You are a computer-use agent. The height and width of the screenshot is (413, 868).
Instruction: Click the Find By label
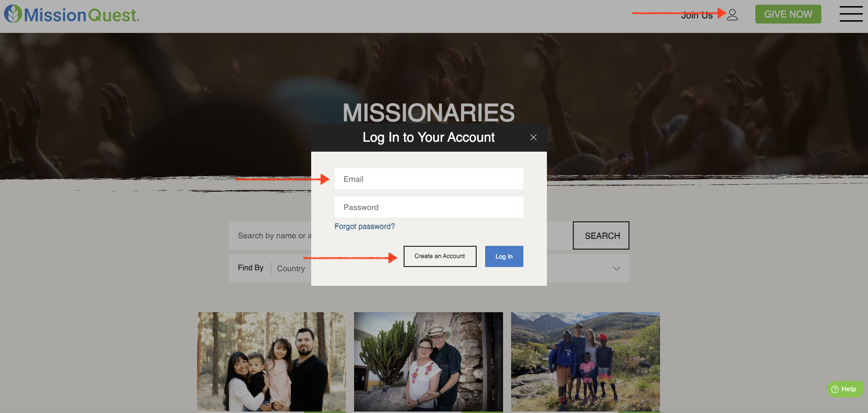(250, 267)
